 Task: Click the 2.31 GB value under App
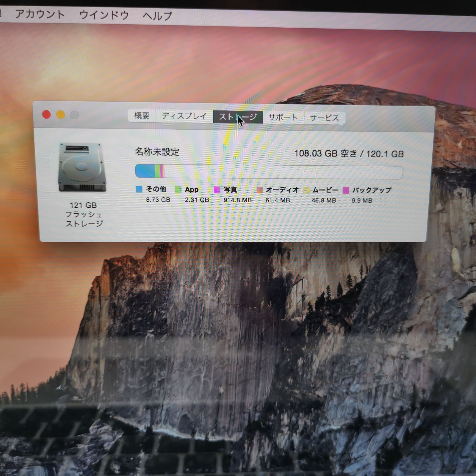click(x=197, y=200)
